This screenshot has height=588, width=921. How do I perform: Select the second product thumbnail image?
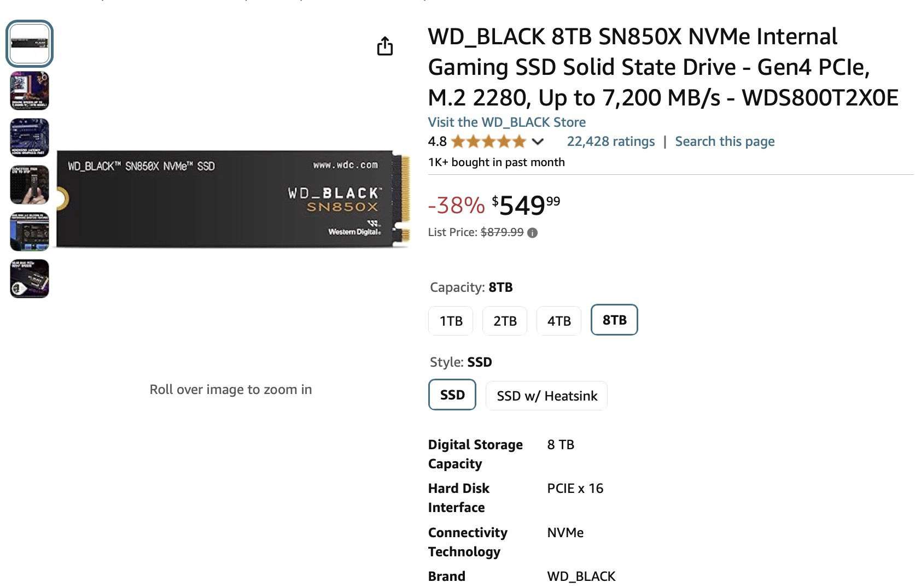[30, 91]
